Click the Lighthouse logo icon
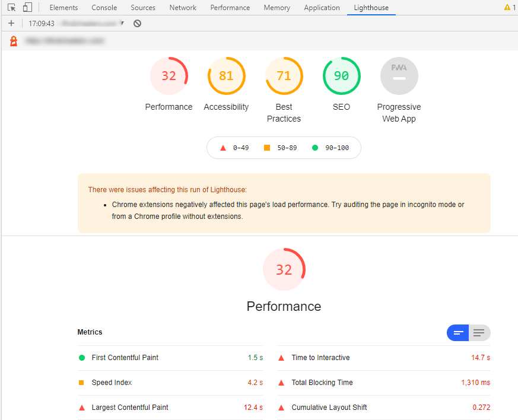Viewport: 518px width, 420px height. [14, 40]
